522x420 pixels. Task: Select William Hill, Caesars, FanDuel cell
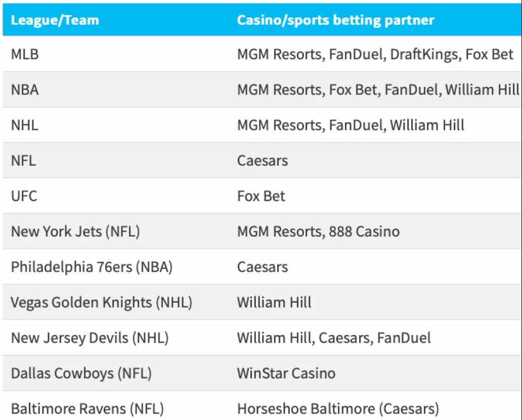click(334, 338)
